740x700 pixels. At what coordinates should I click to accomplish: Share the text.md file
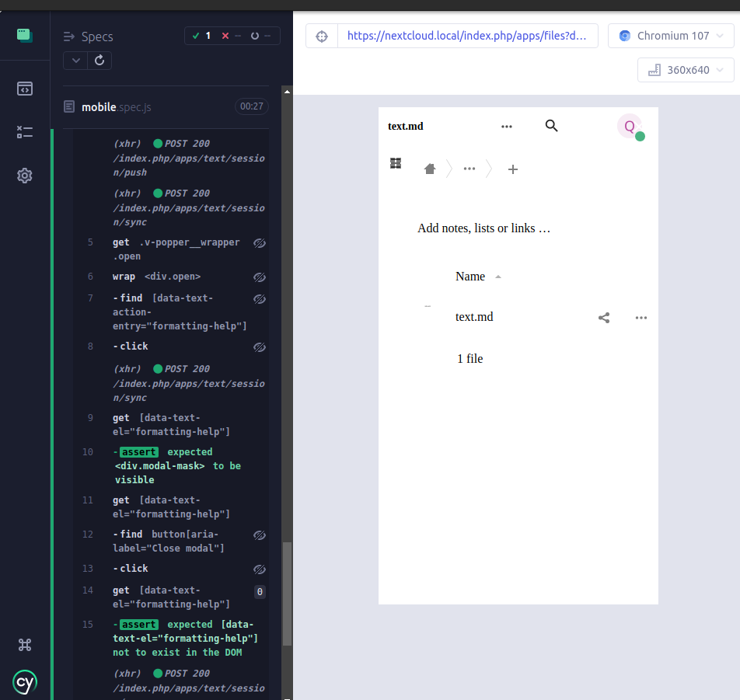(x=604, y=317)
